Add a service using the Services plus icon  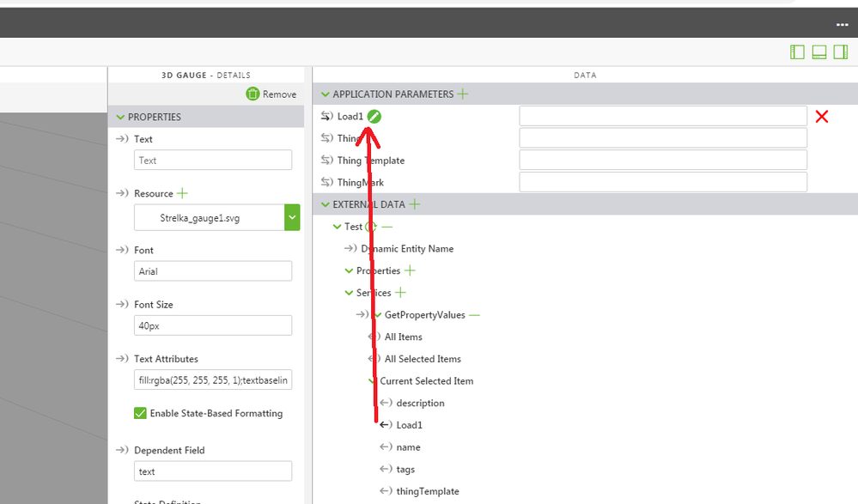400,293
